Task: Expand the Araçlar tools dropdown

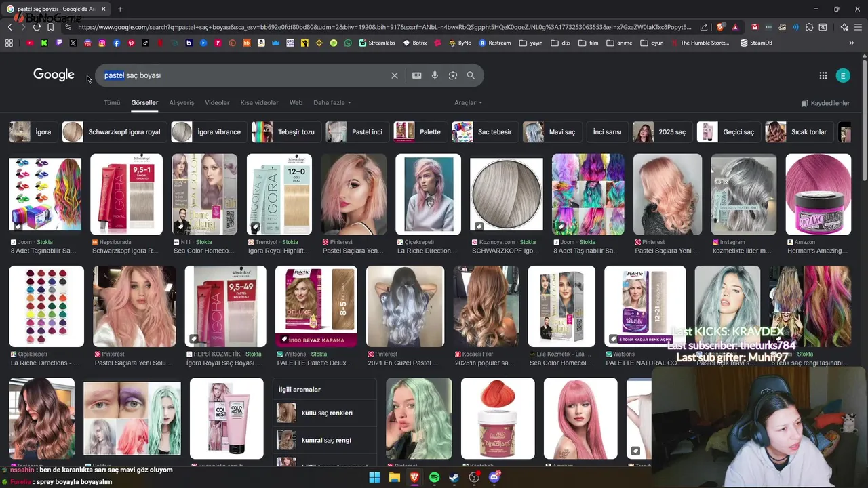Action: [x=469, y=102]
